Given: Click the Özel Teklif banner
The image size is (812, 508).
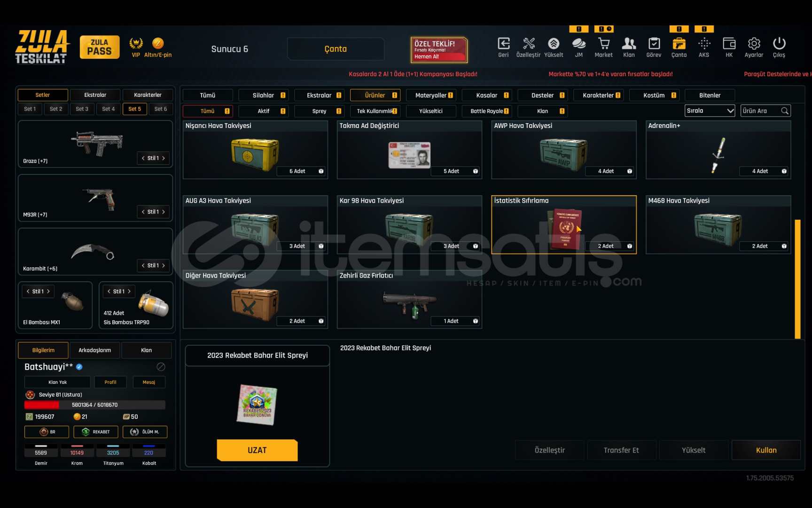Looking at the screenshot, I should (x=439, y=50).
